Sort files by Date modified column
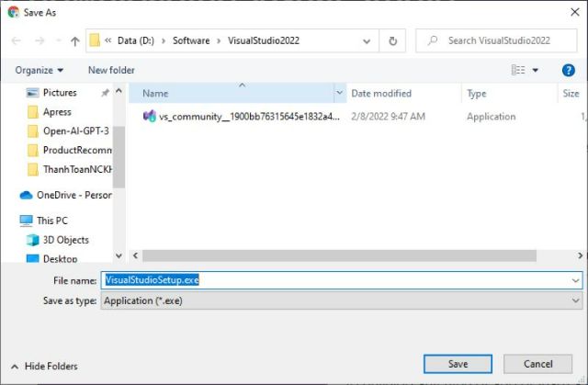This screenshot has height=385, width=588. pyautogui.click(x=403, y=94)
